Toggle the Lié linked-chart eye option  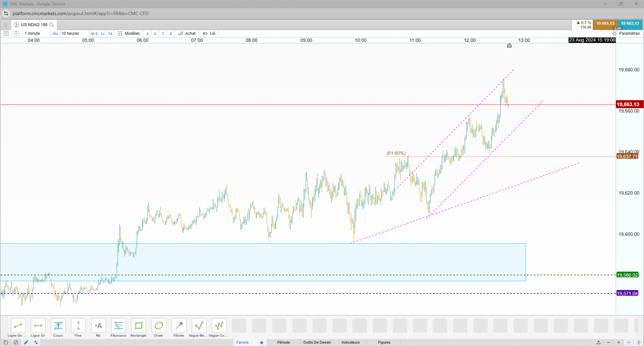tap(209, 34)
